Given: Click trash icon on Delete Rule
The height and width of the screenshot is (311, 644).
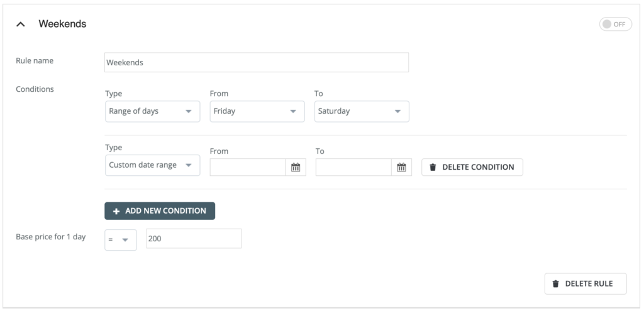Looking at the screenshot, I should tap(555, 283).
